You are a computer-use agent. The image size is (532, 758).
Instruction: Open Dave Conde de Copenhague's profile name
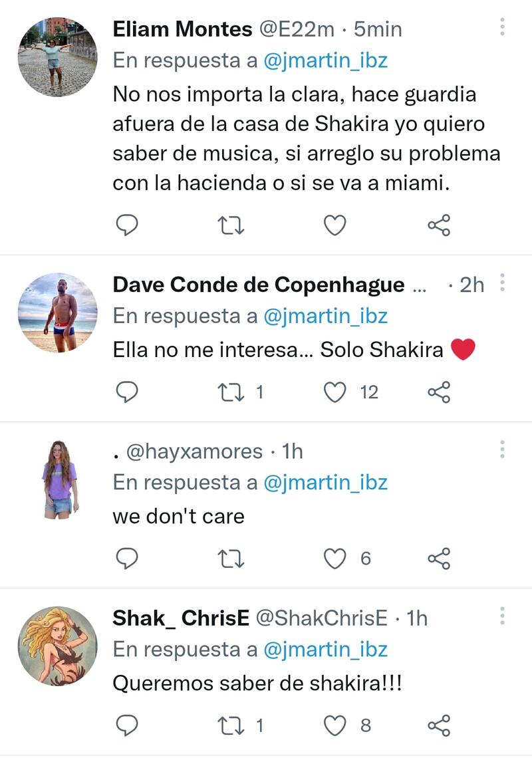259,285
